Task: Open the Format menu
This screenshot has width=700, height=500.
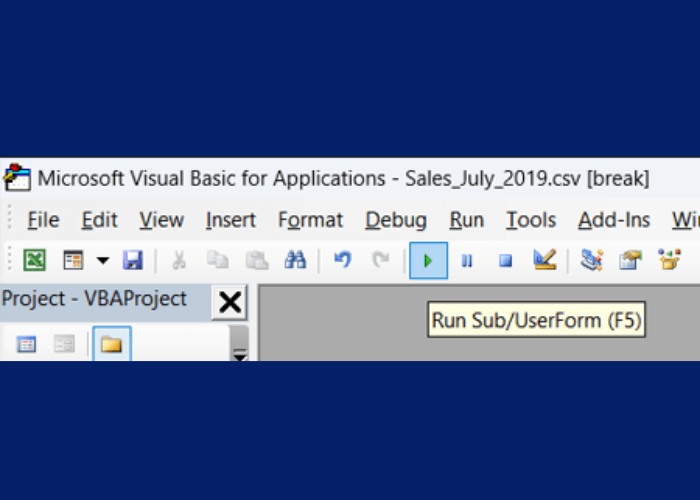Action: pyautogui.click(x=310, y=220)
